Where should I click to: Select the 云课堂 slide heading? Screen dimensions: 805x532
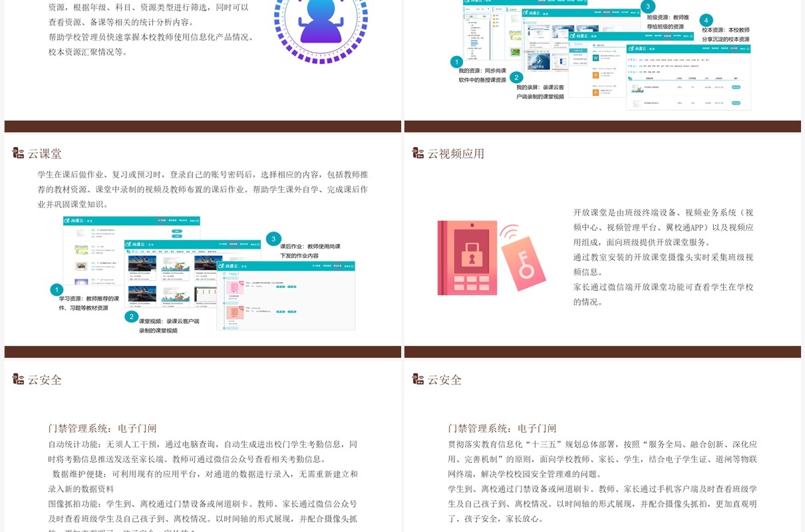click(x=45, y=154)
